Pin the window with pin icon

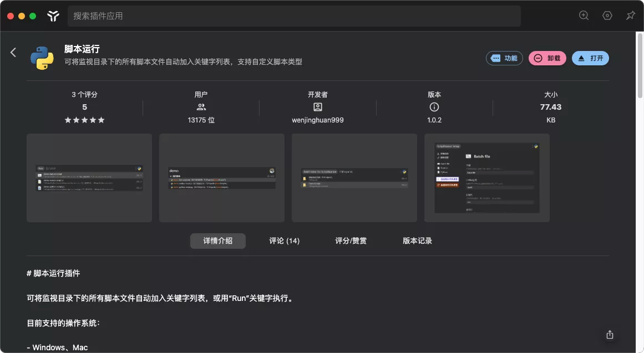coord(630,16)
